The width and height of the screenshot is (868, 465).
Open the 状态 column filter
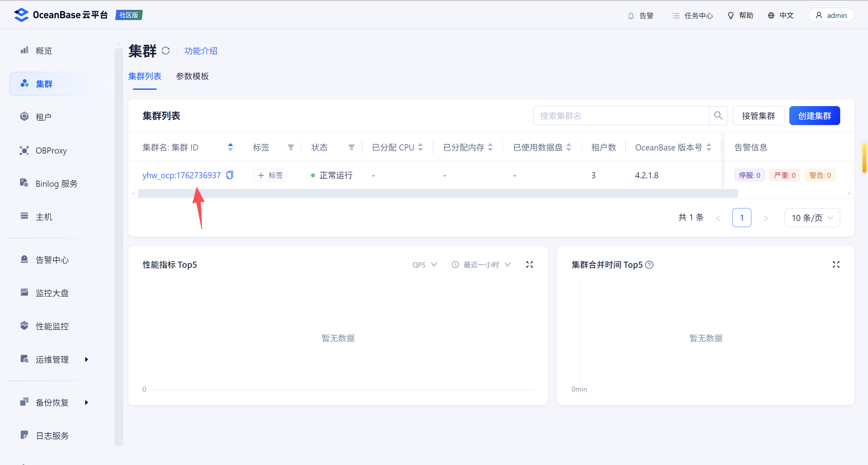click(x=351, y=147)
